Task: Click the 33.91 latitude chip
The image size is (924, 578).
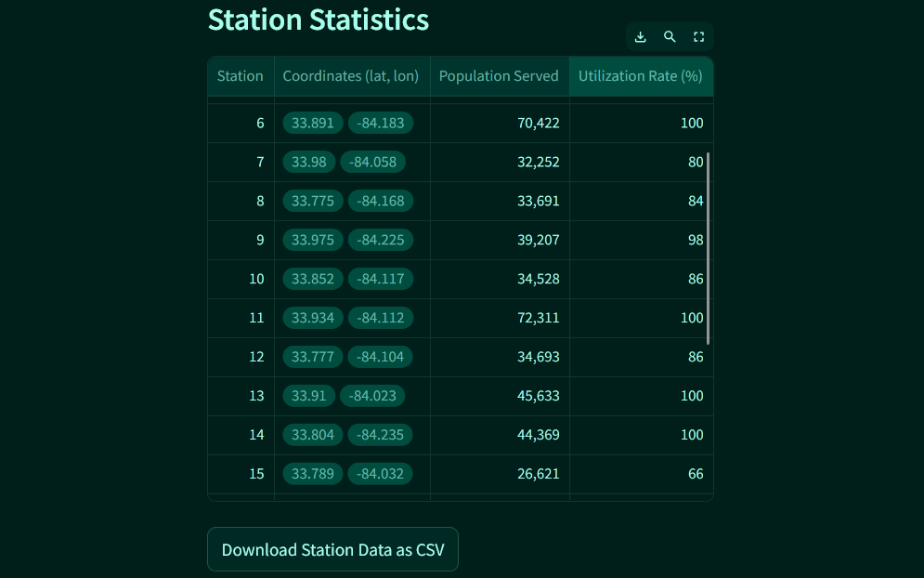Action: coord(309,395)
